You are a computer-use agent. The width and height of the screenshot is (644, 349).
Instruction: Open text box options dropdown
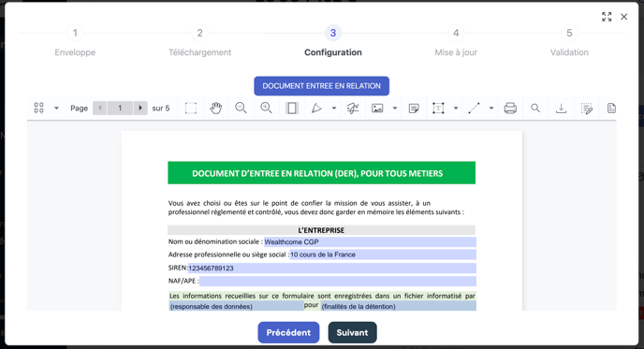click(x=456, y=108)
